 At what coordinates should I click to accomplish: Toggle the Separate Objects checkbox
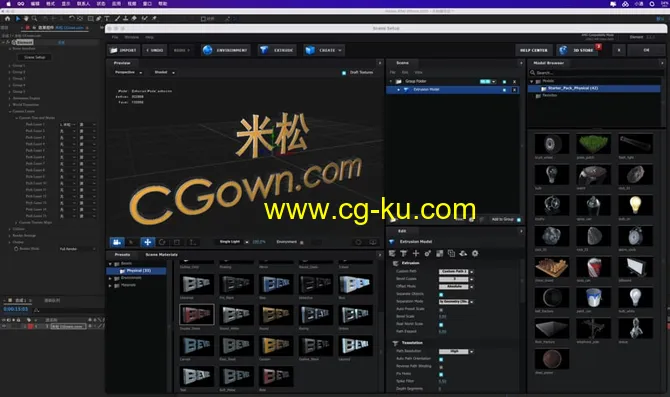(x=441, y=294)
